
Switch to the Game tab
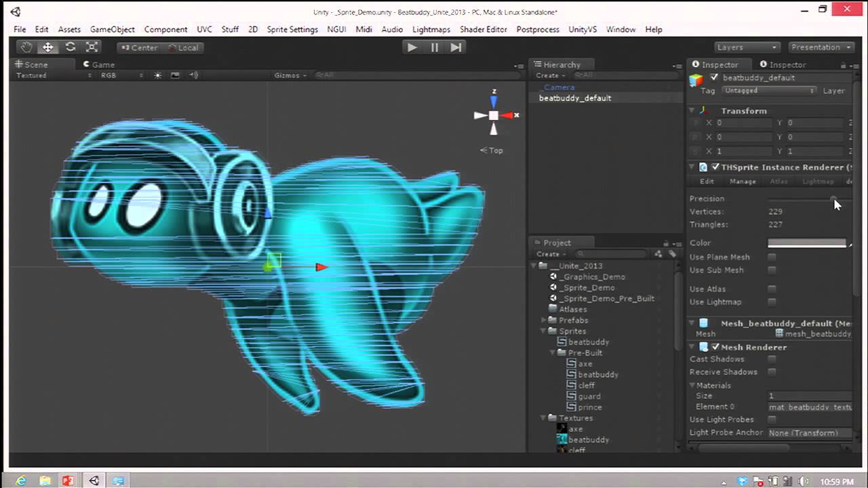[x=99, y=64]
